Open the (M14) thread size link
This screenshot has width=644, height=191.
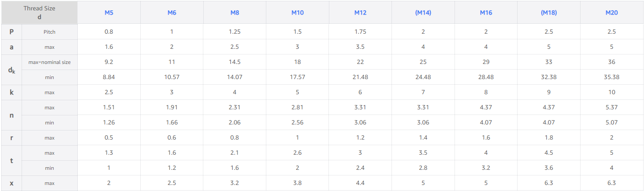[423, 13]
